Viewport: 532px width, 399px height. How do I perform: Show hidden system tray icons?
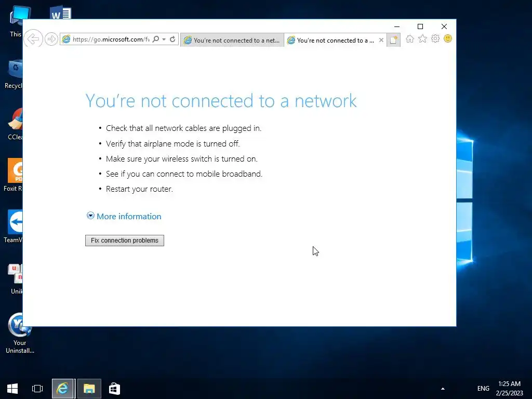[x=443, y=389]
